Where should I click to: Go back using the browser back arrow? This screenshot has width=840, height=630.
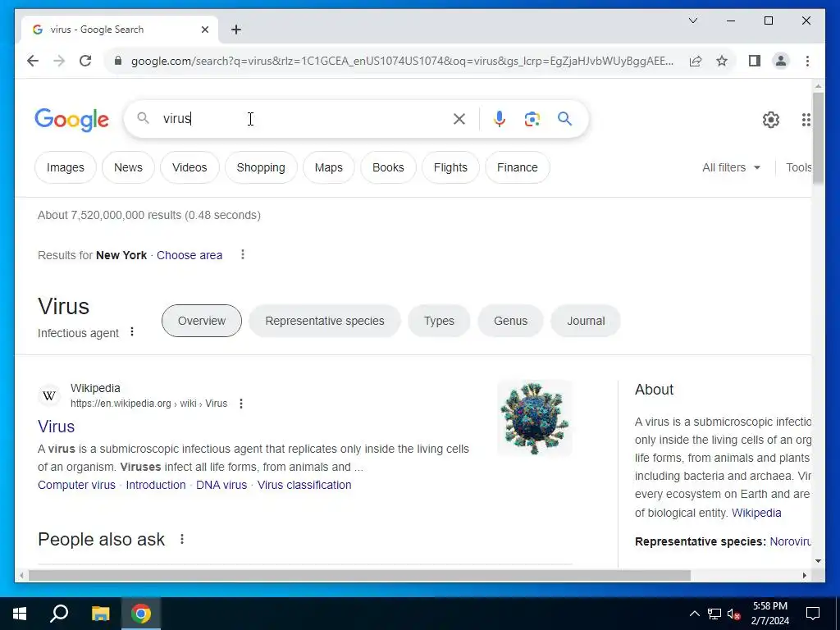pos(33,61)
